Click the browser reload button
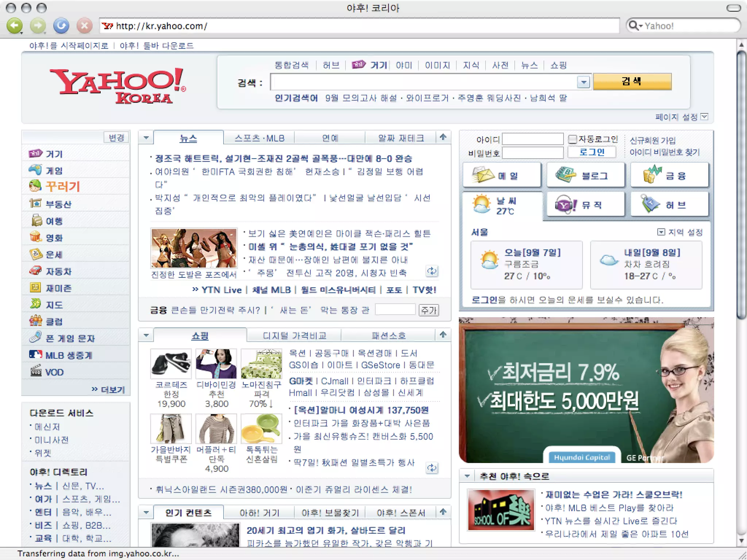The width and height of the screenshot is (747, 560). pyautogui.click(x=61, y=26)
